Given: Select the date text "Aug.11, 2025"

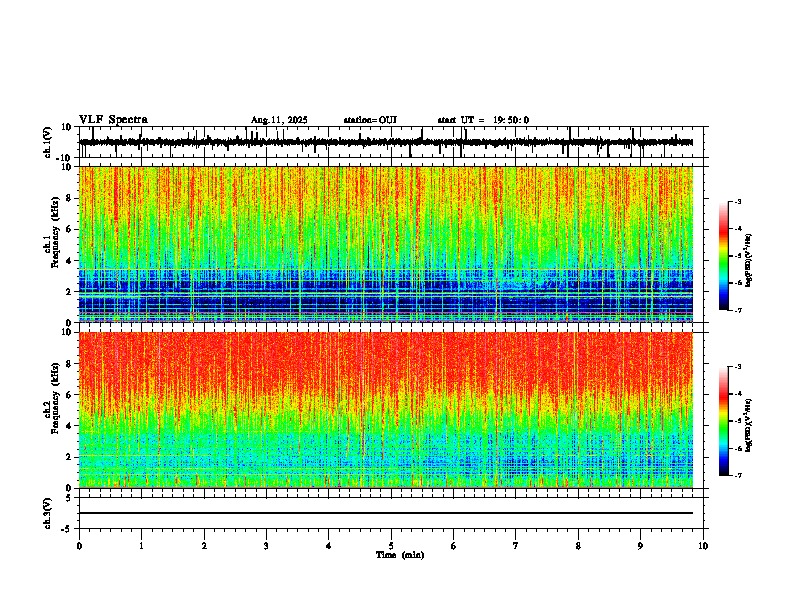Looking at the screenshot, I should point(279,120).
